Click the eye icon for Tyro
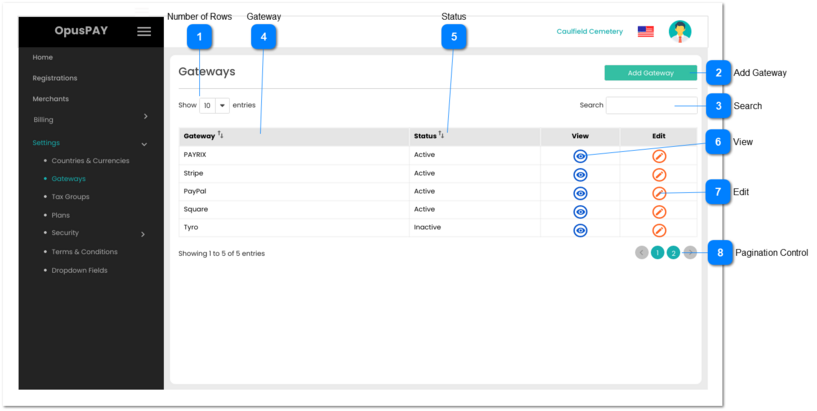The image size is (817, 411). point(580,230)
